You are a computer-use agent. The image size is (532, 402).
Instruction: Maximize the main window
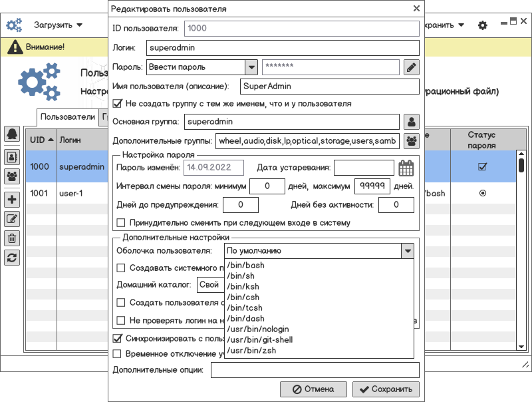pos(513,21)
